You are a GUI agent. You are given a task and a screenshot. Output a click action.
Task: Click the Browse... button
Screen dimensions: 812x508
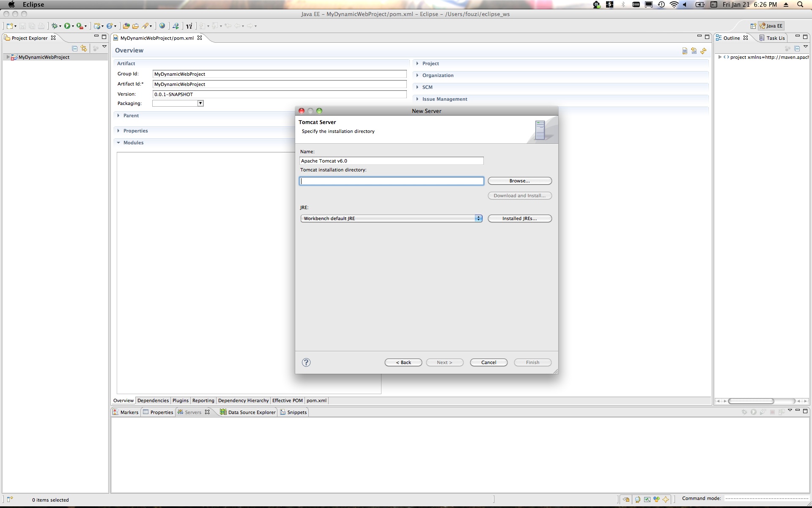520,181
